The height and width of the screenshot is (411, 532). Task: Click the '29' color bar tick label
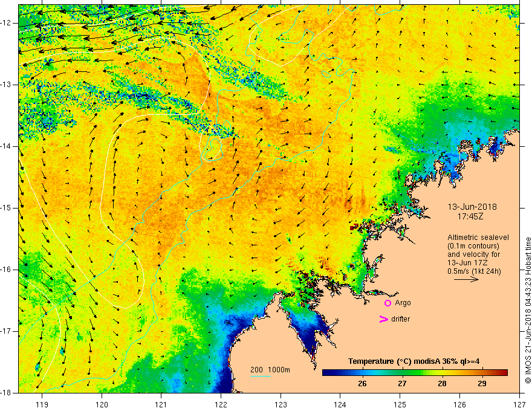482,384
